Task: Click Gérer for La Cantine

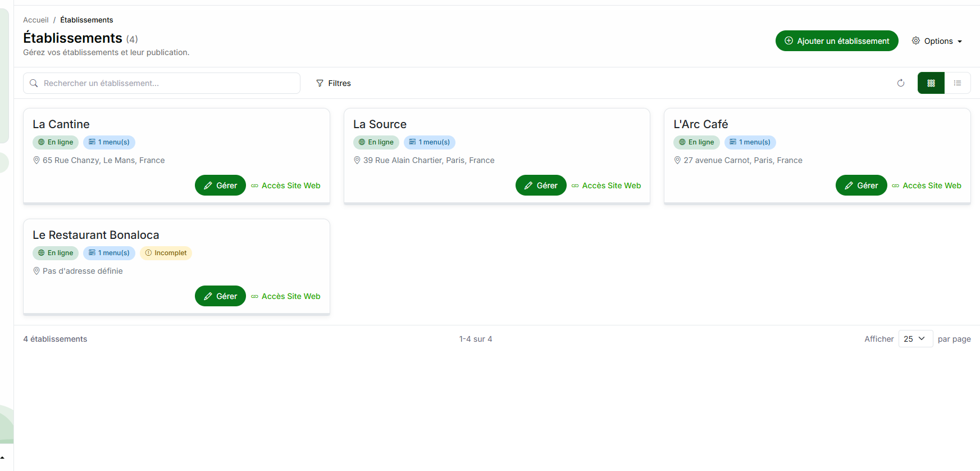Action: (220, 185)
